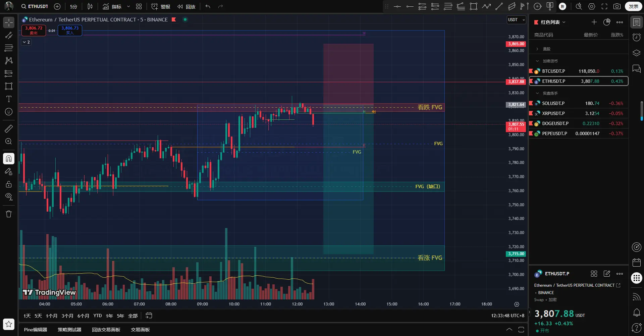Select BTCUSDT.P in watchlist
This screenshot has width=644, height=336.
click(579, 71)
